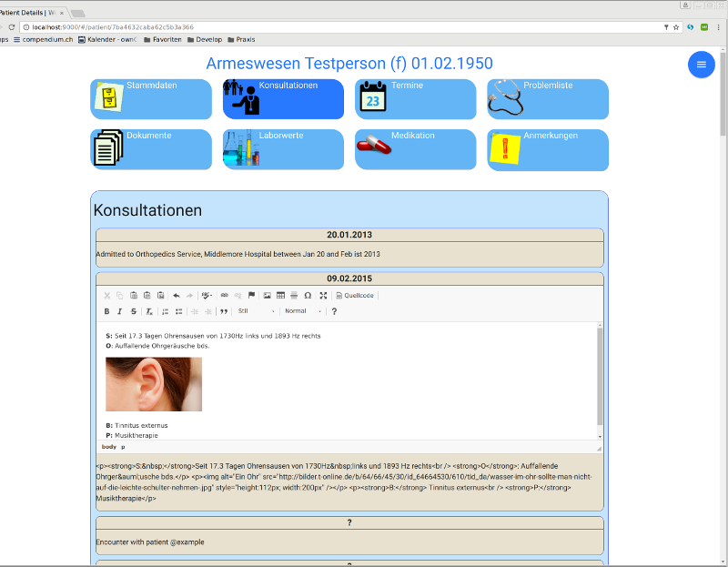Open the spell checker dropdown

[207, 296]
